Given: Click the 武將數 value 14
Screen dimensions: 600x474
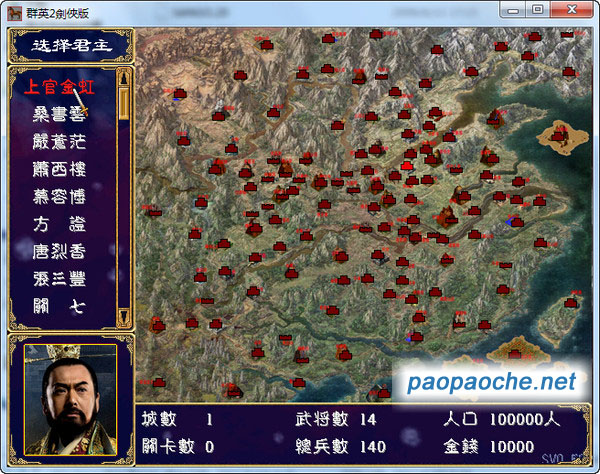Looking at the screenshot, I should [x=368, y=420].
